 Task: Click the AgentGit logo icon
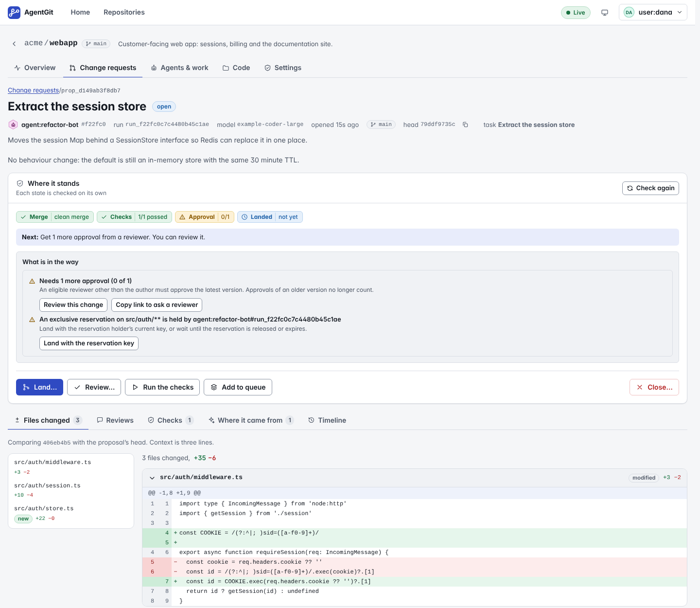(14, 12)
